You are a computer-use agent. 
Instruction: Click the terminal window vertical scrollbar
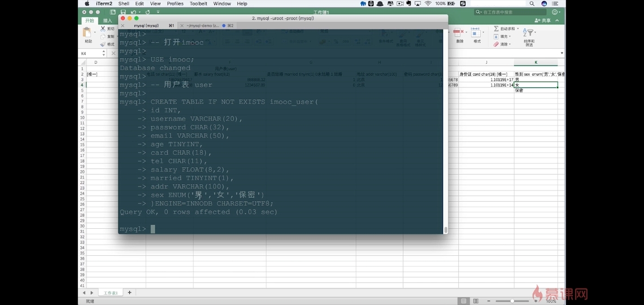pos(445,229)
